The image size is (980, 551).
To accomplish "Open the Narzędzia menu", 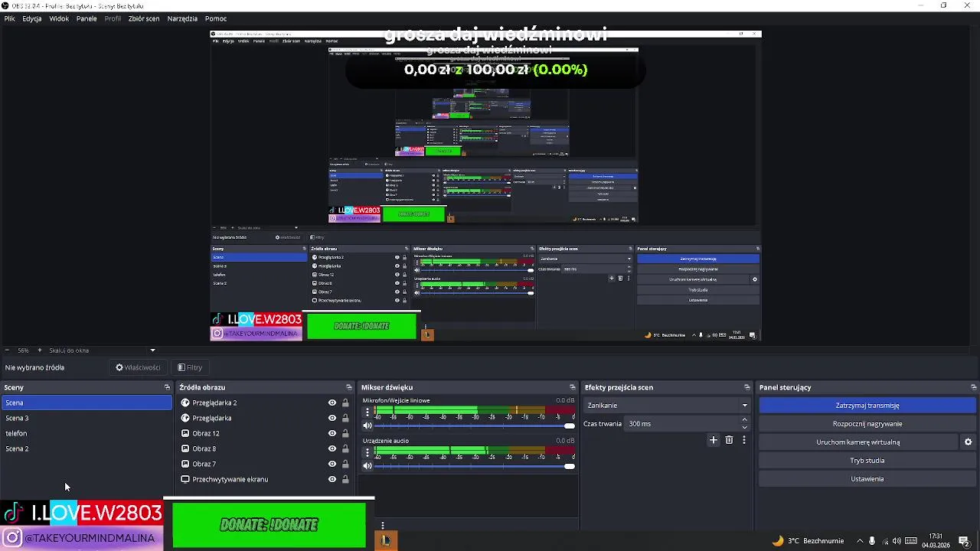I will click(183, 18).
